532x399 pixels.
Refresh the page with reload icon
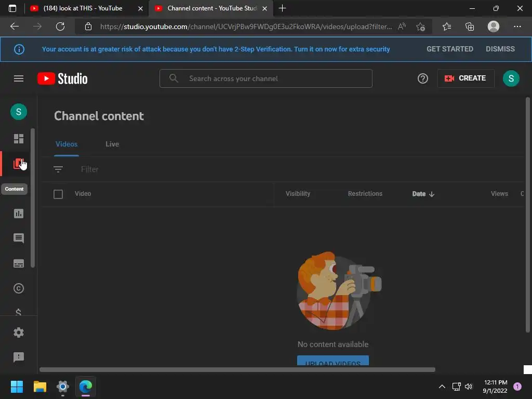pos(60,26)
